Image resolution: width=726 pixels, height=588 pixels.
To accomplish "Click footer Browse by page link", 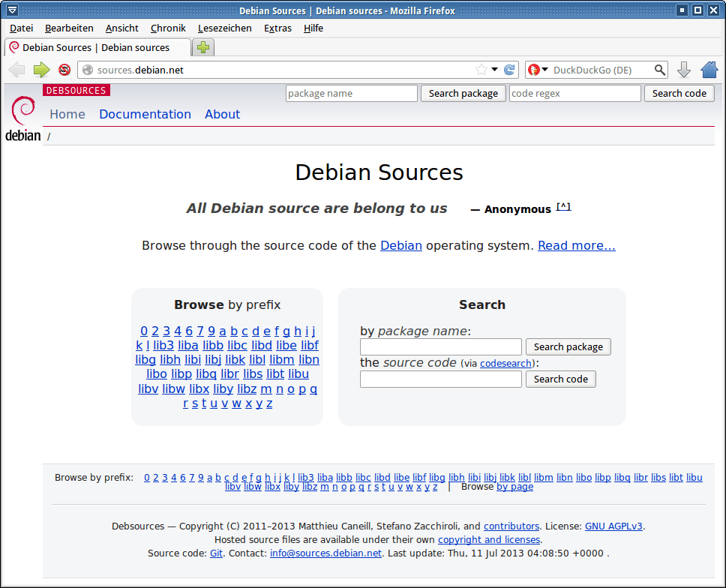I will [x=514, y=487].
